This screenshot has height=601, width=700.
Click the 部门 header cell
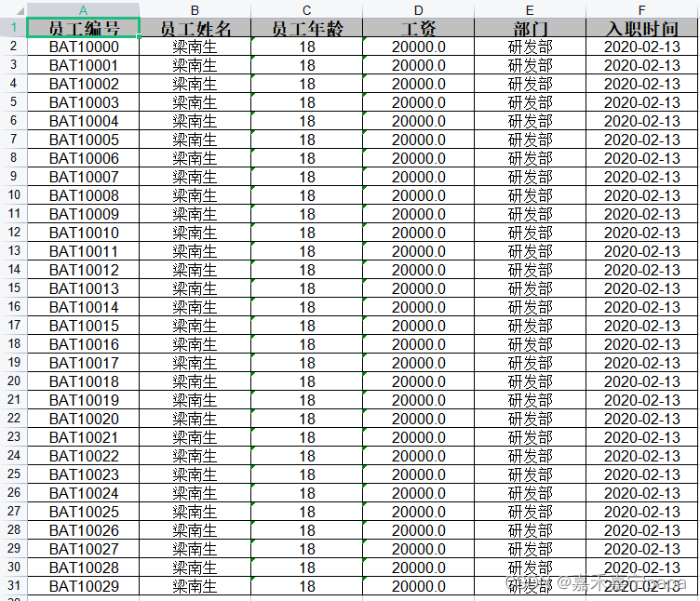530,28
